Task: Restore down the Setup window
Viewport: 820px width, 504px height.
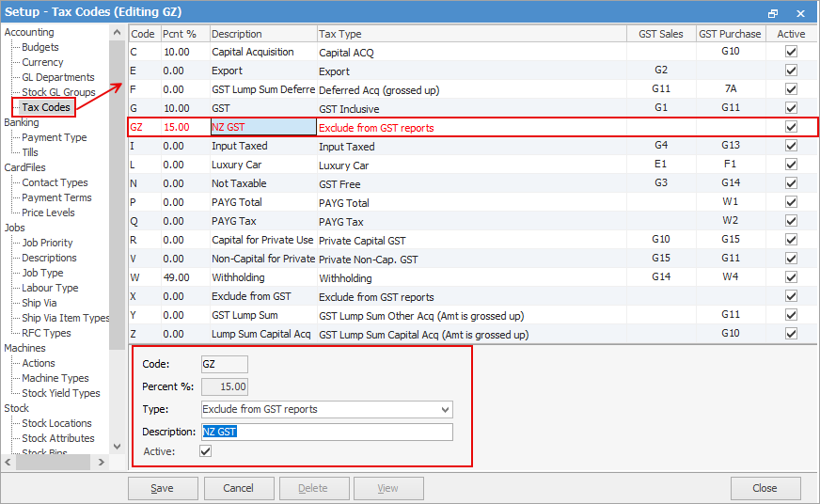Action: 773,13
